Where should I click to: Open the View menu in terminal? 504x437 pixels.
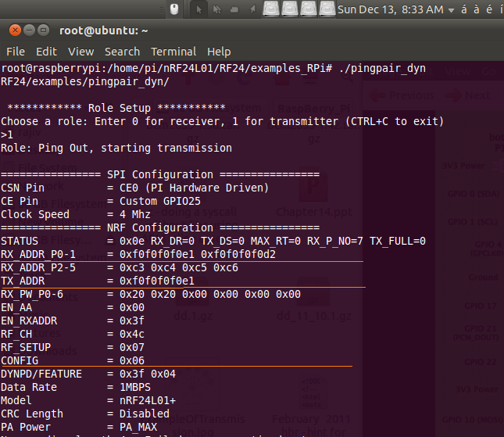pyautogui.click(x=81, y=52)
